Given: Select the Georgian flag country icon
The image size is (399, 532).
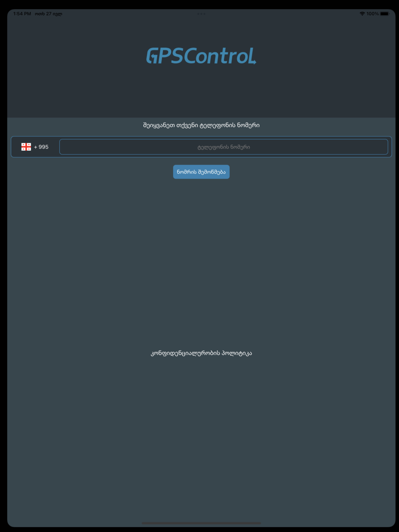Looking at the screenshot, I should 26,147.
